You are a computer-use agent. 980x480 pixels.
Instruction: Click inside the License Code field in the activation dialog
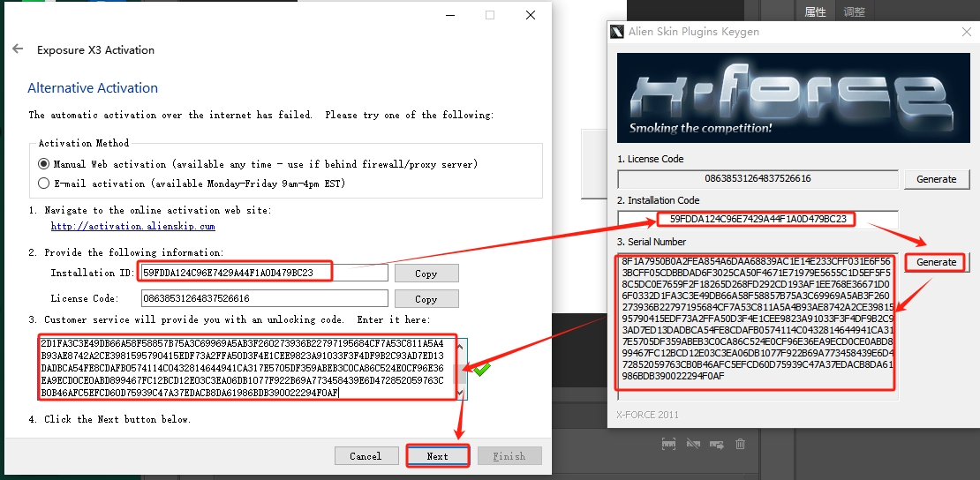tap(265, 298)
